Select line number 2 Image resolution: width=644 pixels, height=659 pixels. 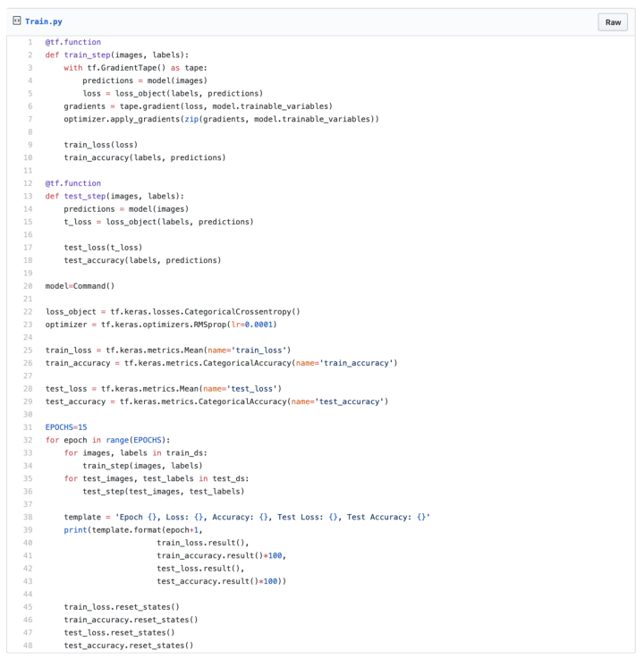pyautogui.click(x=30, y=55)
